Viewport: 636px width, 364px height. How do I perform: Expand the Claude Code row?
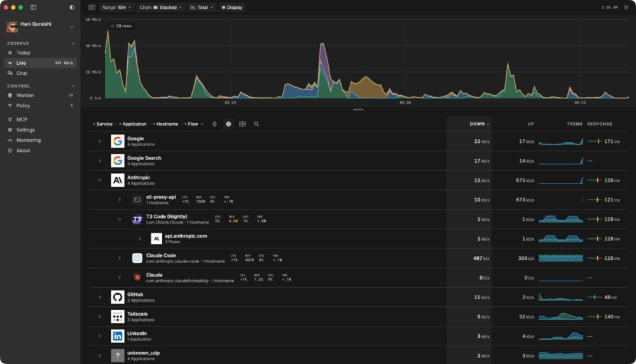(120, 258)
